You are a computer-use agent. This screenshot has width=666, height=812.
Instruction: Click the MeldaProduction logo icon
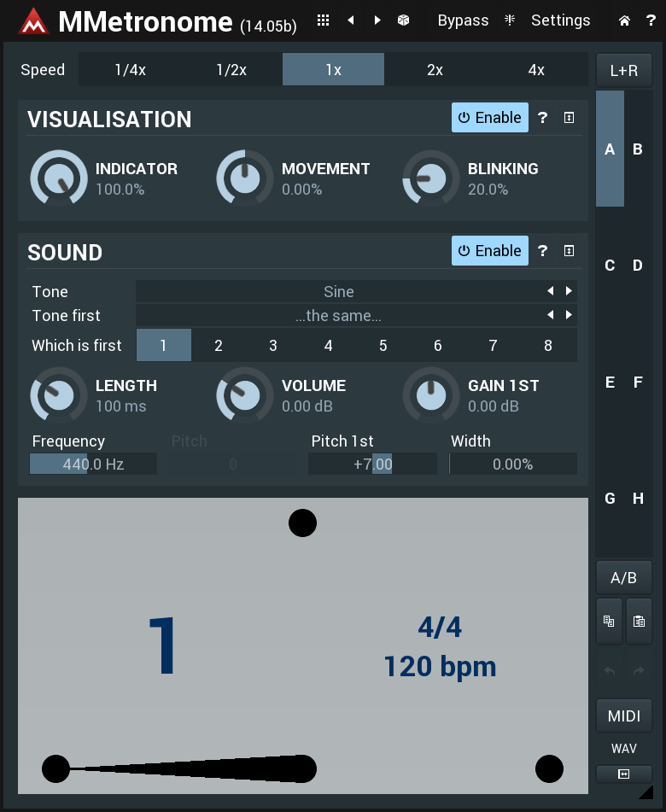coord(33,21)
